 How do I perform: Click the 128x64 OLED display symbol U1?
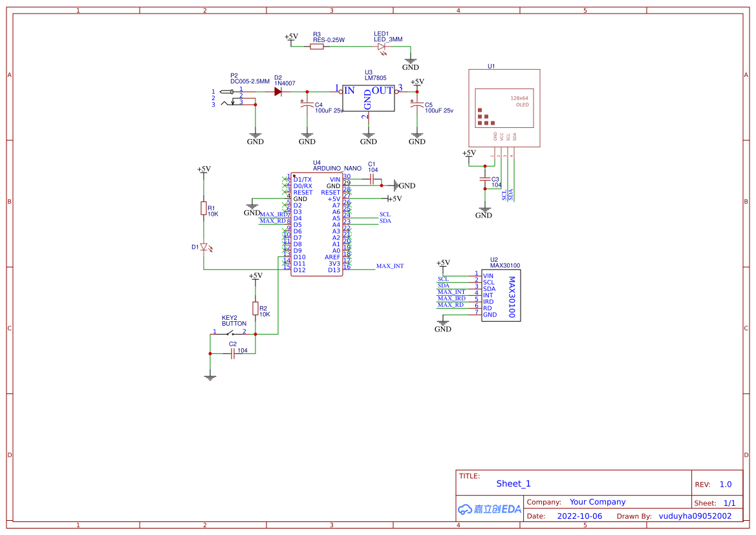pyautogui.click(x=504, y=107)
